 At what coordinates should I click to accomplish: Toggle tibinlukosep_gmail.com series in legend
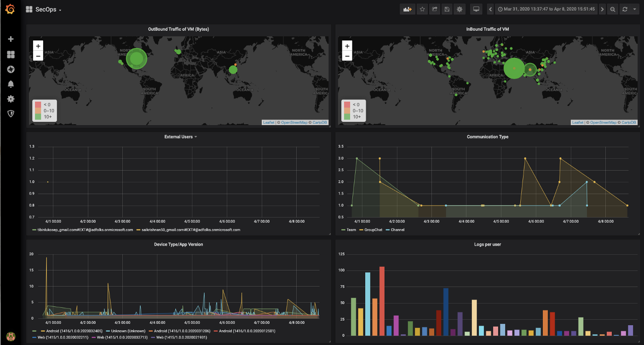pyautogui.click(x=85, y=230)
